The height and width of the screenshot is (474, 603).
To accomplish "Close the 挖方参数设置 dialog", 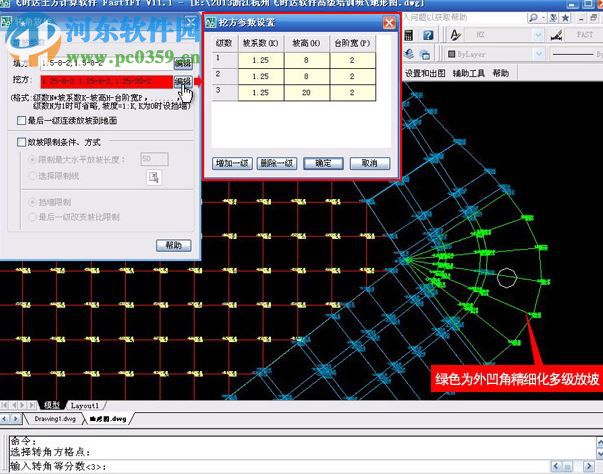I will (389, 21).
